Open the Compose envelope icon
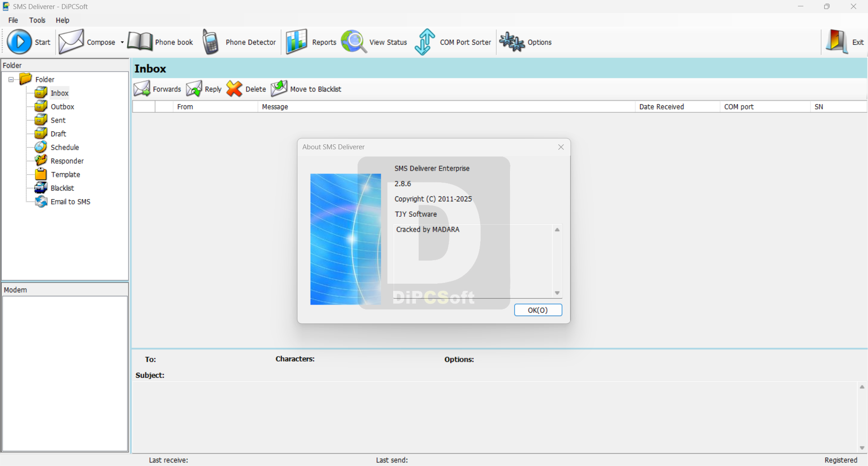 point(71,42)
